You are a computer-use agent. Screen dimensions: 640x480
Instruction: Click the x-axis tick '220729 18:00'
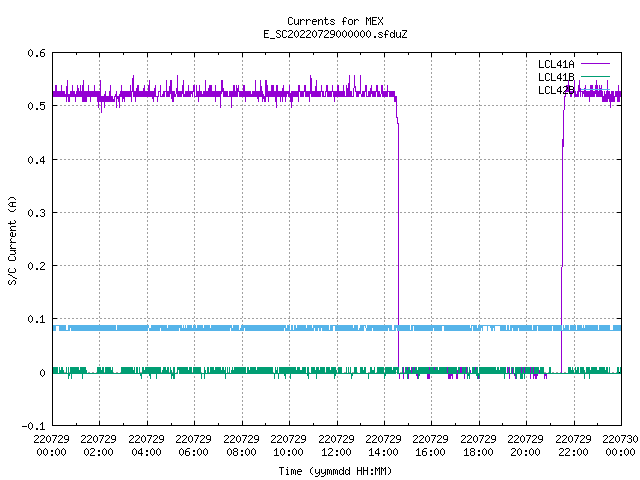coord(478,445)
